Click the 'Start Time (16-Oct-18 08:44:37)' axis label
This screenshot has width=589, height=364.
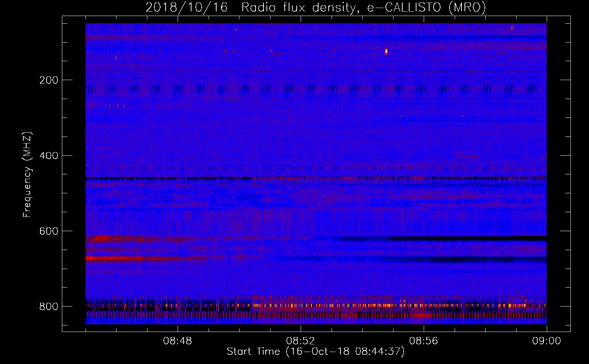tap(316, 352)
